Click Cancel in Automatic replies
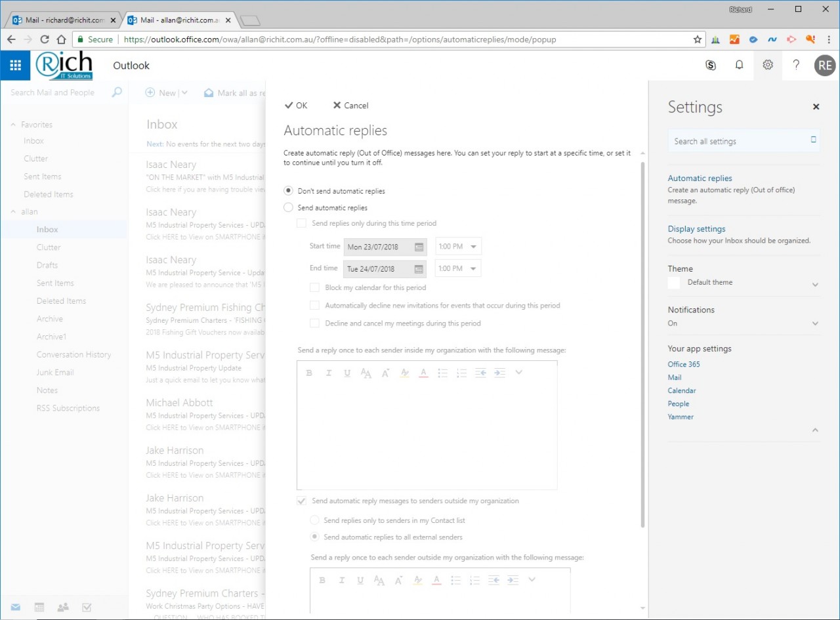840x620 pixels. (350, 105)
